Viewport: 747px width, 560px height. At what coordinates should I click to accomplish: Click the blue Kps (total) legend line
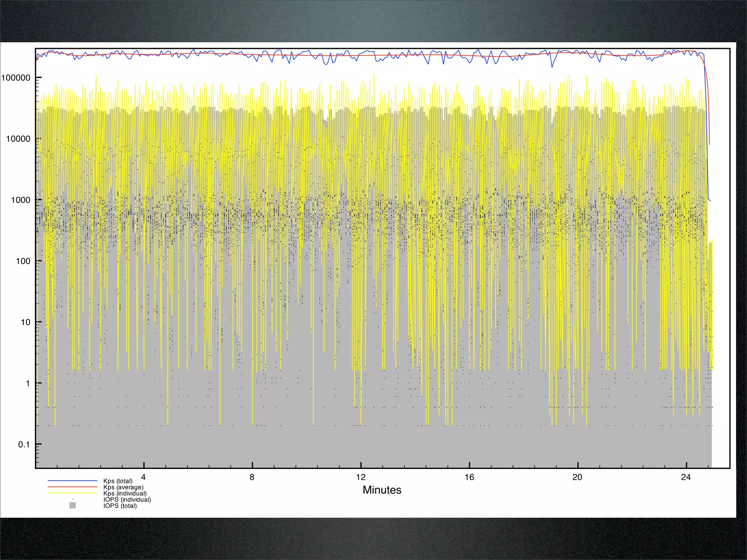coord(72,481)
